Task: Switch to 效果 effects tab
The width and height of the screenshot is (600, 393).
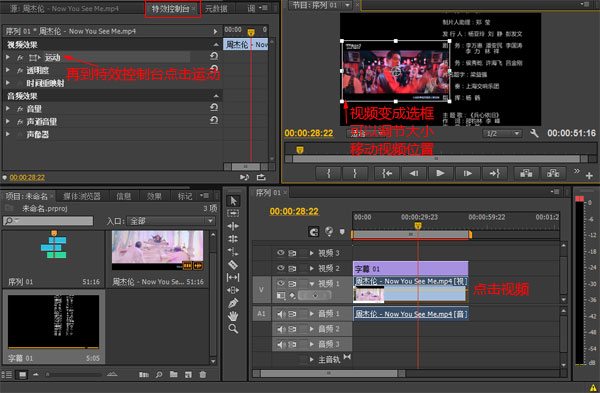Action: (154, 196)
